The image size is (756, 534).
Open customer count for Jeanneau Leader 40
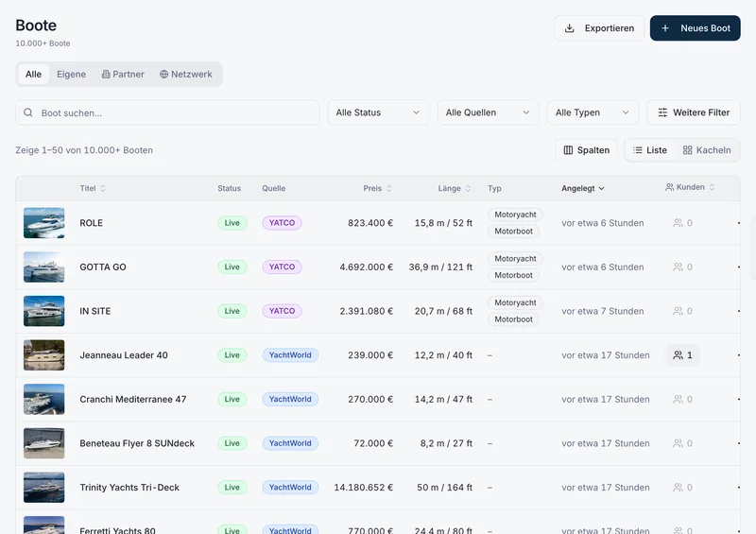coord(682,355)
